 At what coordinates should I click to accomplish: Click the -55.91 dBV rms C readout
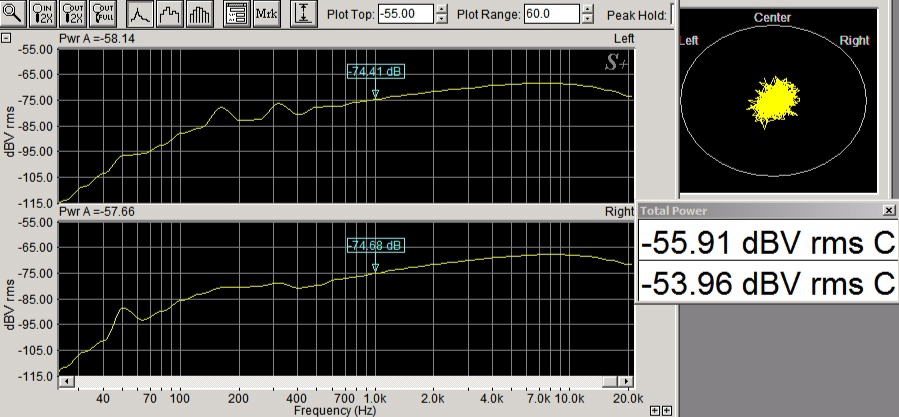click(768, 243)
